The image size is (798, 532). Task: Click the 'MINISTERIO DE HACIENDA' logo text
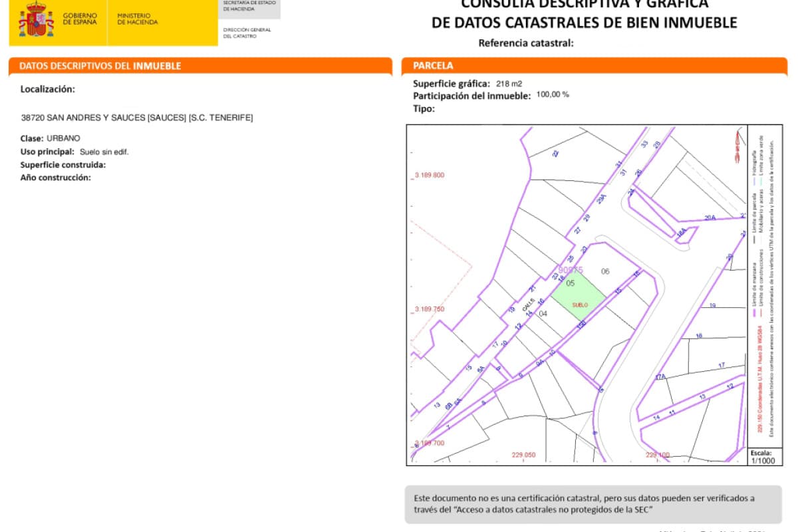[138, 19]
